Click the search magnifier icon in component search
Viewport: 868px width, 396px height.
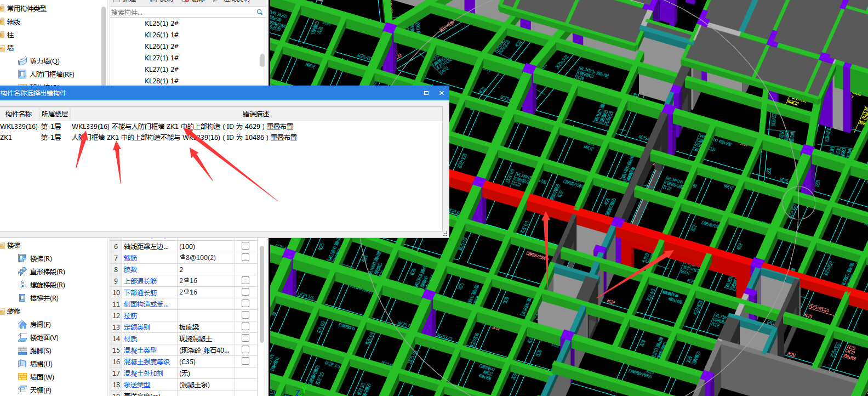(260, 12)
